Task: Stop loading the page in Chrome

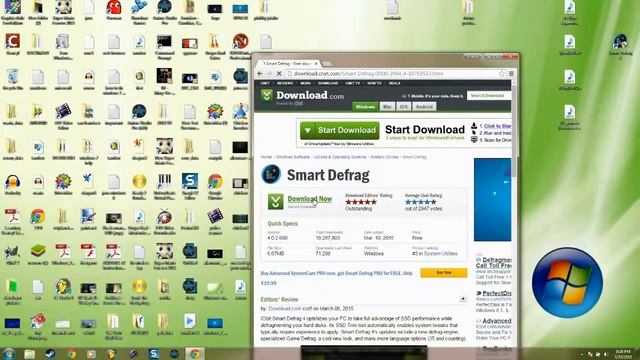Action: tap(279, 73)
